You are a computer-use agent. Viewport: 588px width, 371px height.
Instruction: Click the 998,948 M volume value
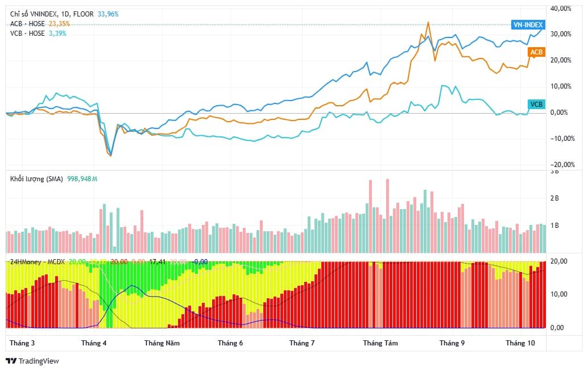[82, 179]
